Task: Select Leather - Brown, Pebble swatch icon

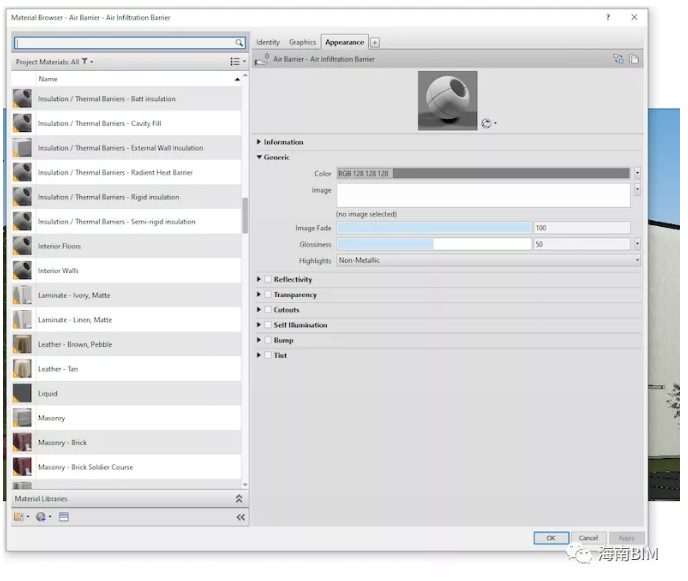Action: coord(22,344)
